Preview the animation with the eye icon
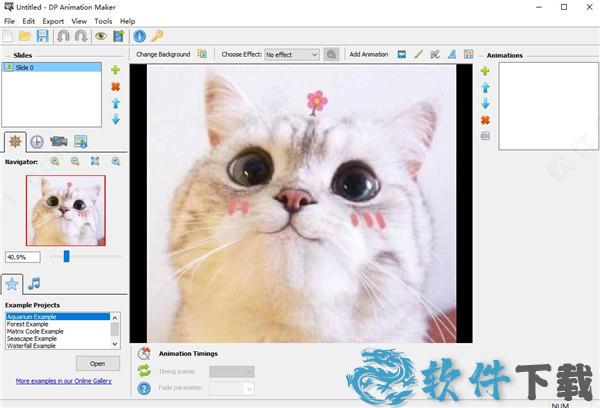 (101, 36)
